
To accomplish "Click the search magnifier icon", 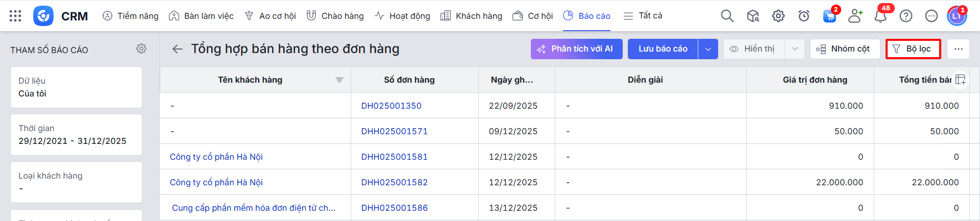I will (x=727, y=16).
